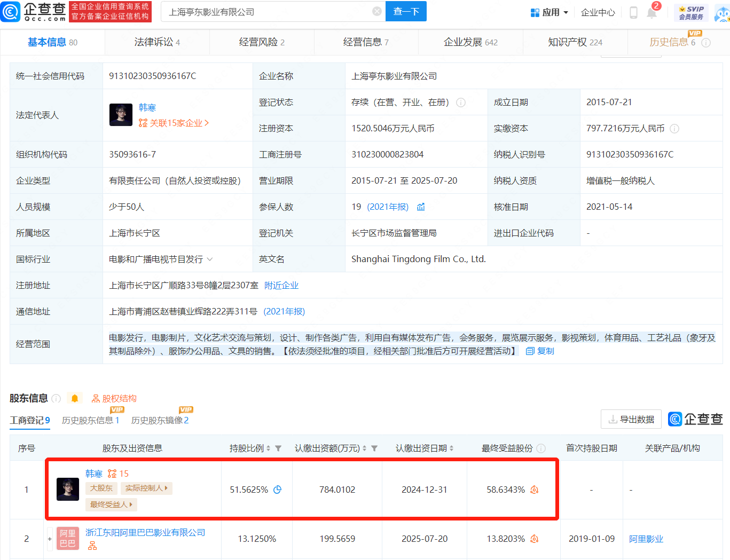This screenshot has height=560, width=730.
Task: Sort by 认缴出资额 column
Action: pos(364,448)
